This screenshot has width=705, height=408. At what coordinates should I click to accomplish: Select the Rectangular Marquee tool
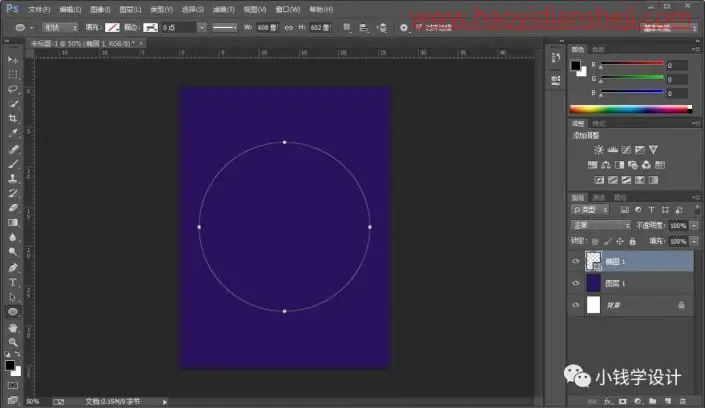[13, 75]
